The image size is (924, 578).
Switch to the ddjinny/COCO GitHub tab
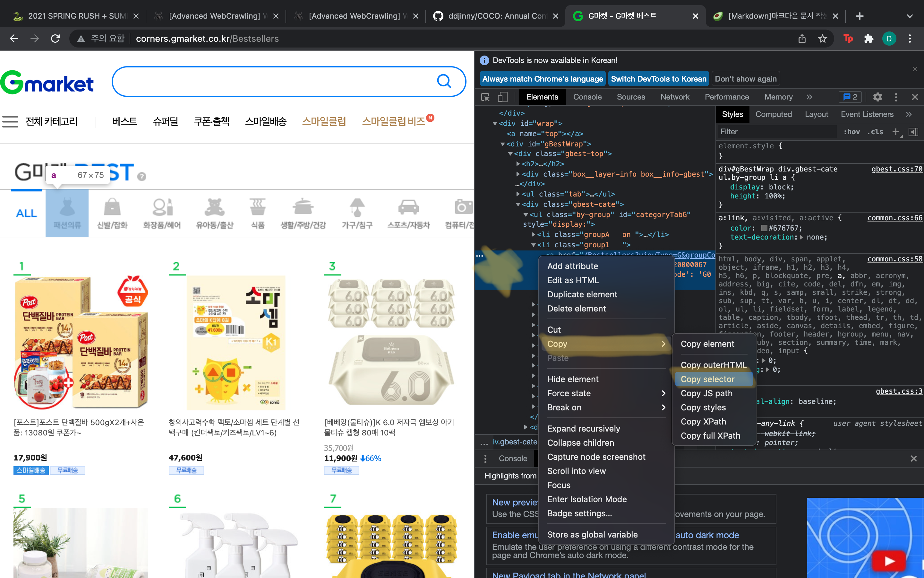(496, 16)
